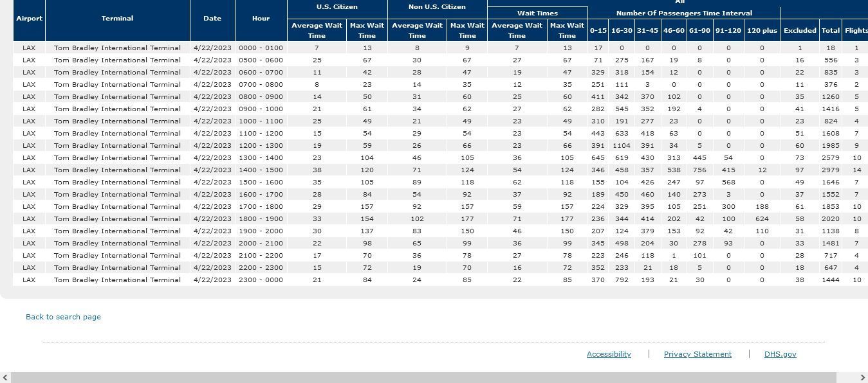This screenshot has height=383, width=868.
Task: Visit the DHS.gov footer link
Action: point(780,354)
